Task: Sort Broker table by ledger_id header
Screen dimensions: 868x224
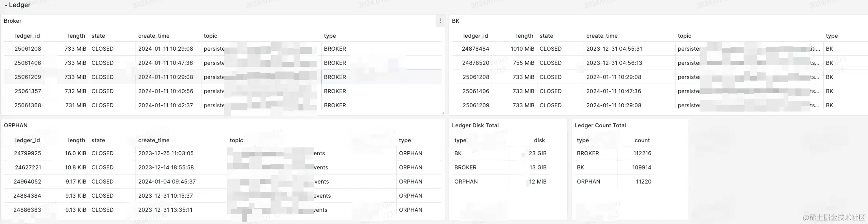Action: [27, 36]
